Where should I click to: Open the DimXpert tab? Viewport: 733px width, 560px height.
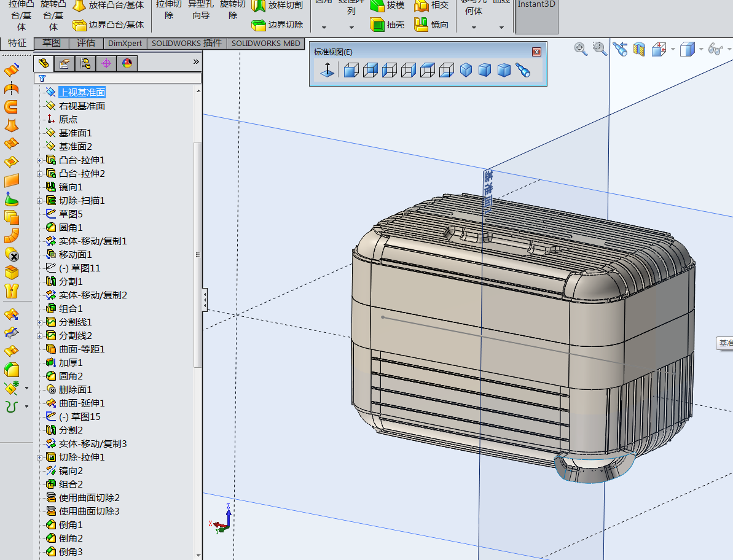[125, 43]
